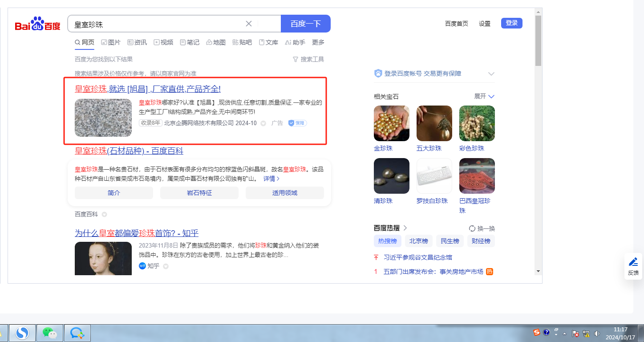Click the volume speaker icon in system tray
This screenshot has height=342, width=644.
click(x=597, y=333)
